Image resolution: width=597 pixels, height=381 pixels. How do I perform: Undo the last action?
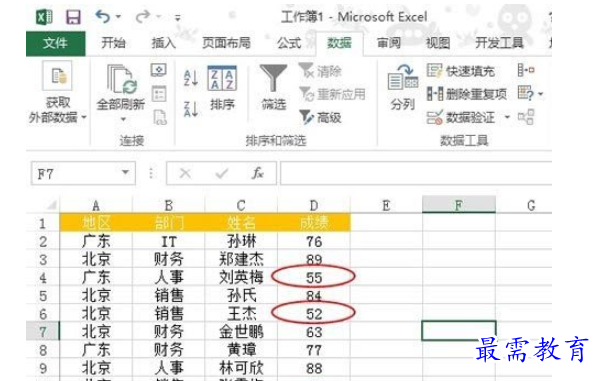pyautogui.click(x=103, y=16)
